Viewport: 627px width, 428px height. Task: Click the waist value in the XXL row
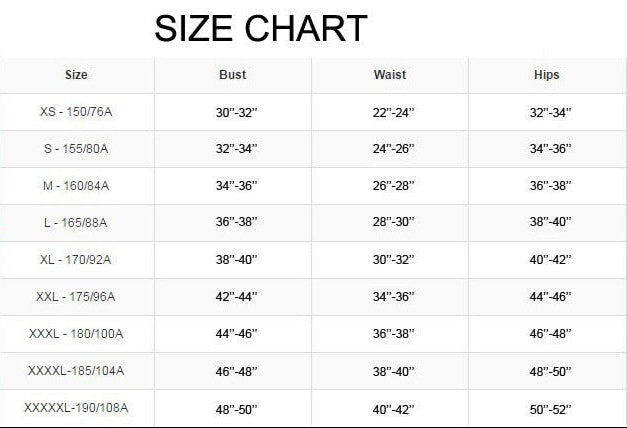coord(390,297)
